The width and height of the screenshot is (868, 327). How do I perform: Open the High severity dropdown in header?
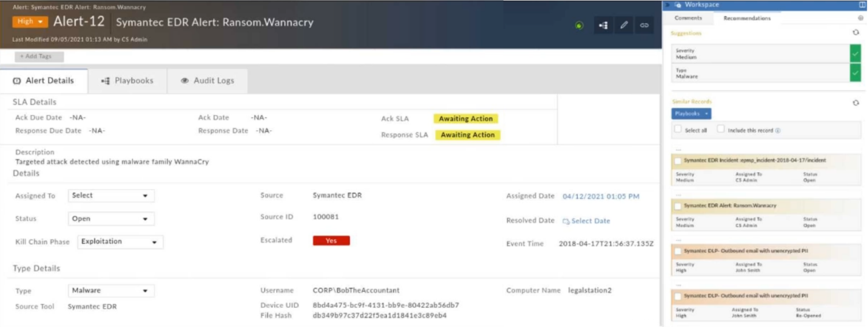pyautogui.click(x=30, y=22)
